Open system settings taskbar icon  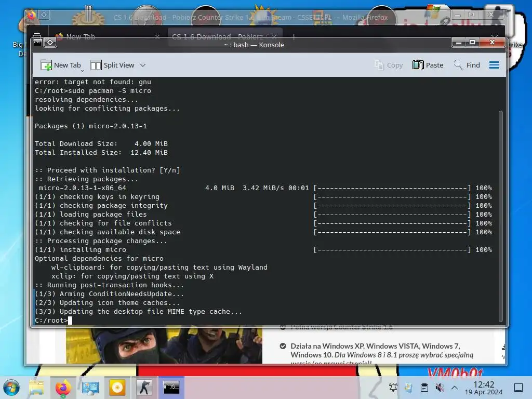coord(90,388)
